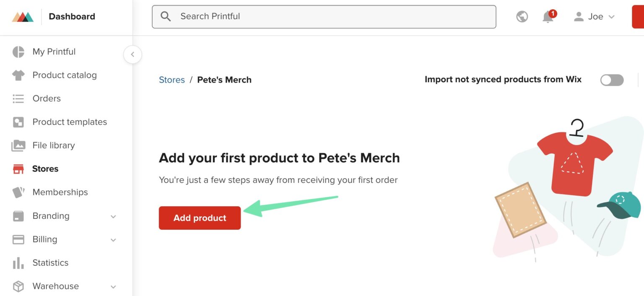The image size is (644, 296).
Task: View the Statistics page
Action: (50, 263)
